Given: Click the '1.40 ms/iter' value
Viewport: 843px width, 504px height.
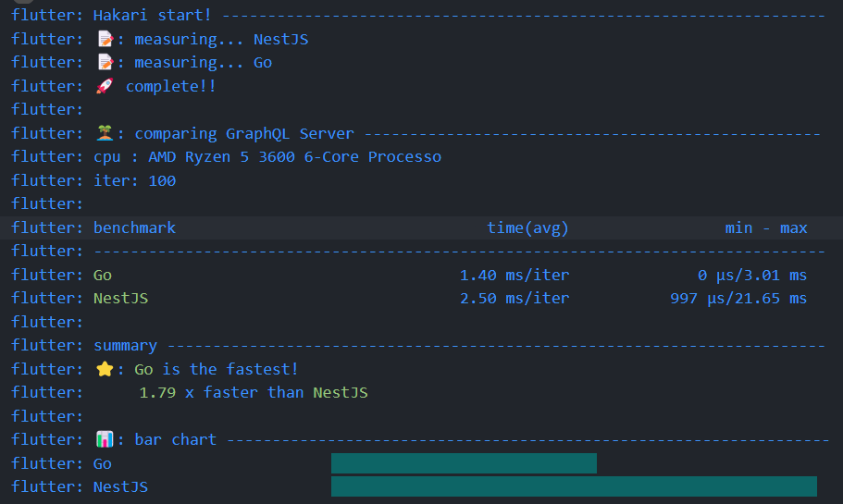Looking at the screenshot, I should [514, 275].
